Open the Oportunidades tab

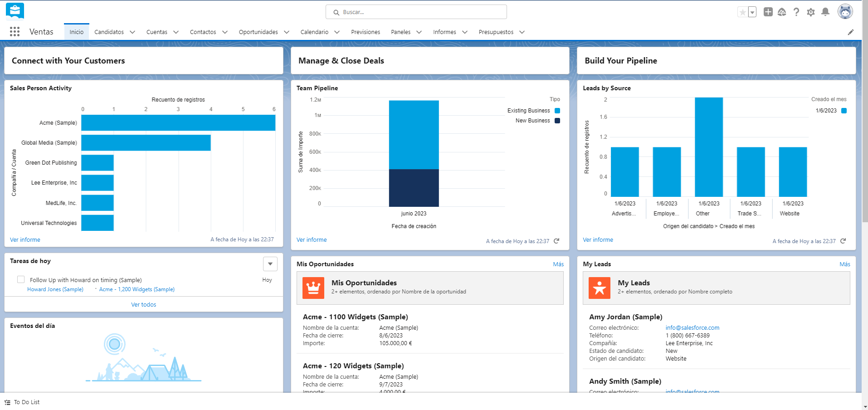pos(258,32)
